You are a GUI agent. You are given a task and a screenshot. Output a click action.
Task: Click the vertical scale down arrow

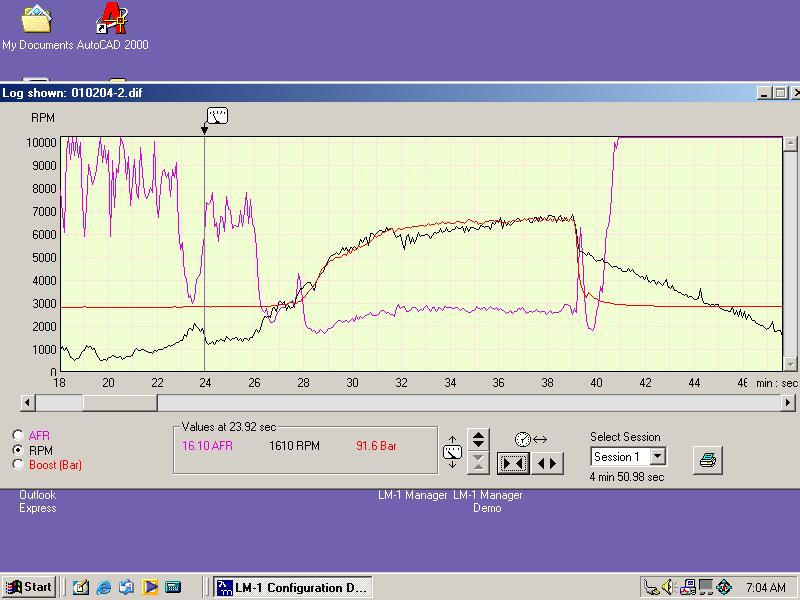(479, 461)
